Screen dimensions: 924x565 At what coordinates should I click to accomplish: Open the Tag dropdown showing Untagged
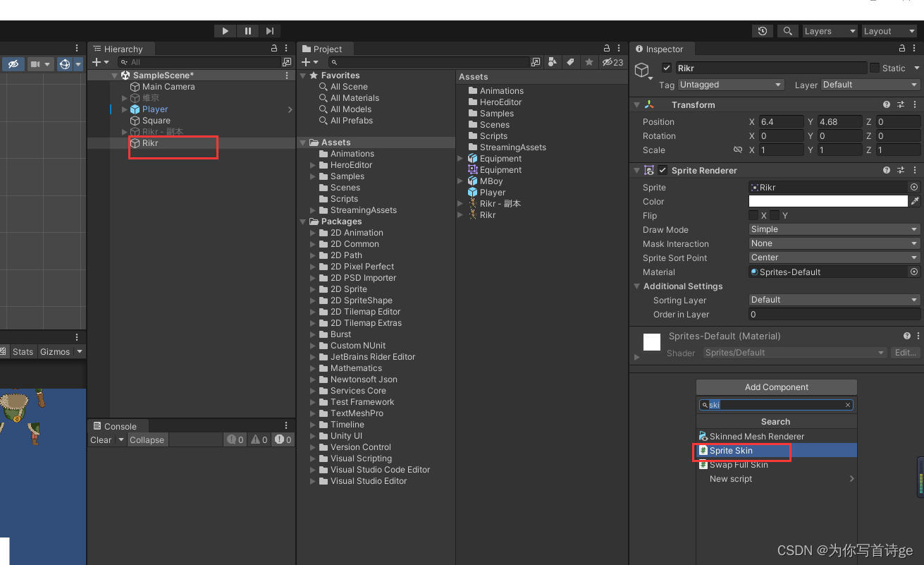[731, 85]
